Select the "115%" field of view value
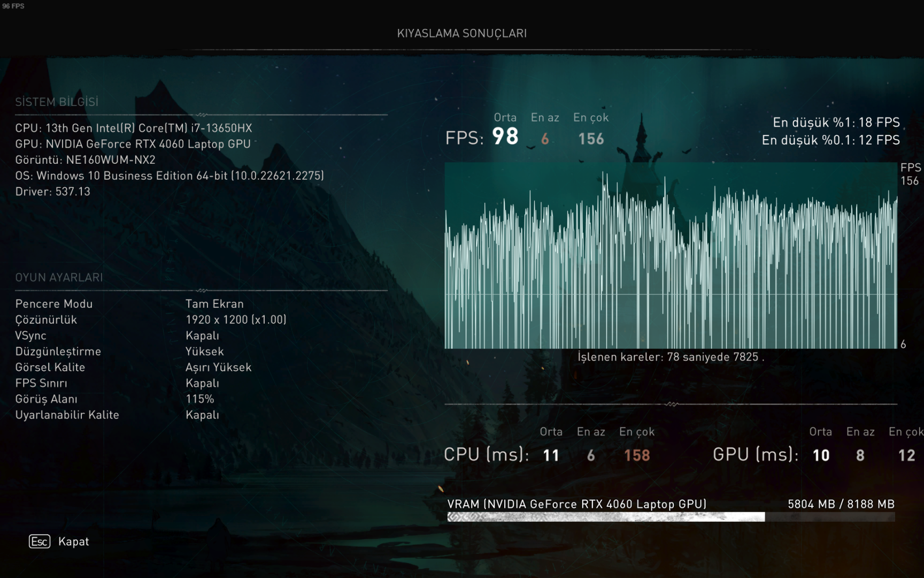Image resolution: width=924 pixels, height=578 pixels. tap(200, 399)
